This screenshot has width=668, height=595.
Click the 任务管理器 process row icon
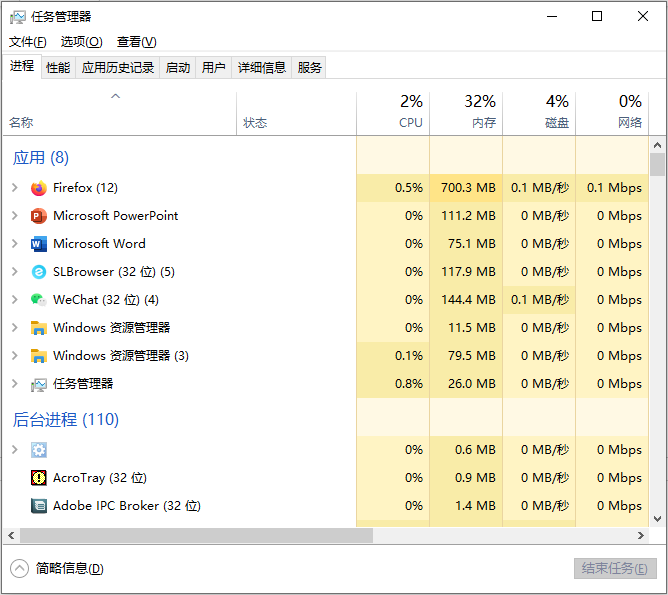click(39, 384)
